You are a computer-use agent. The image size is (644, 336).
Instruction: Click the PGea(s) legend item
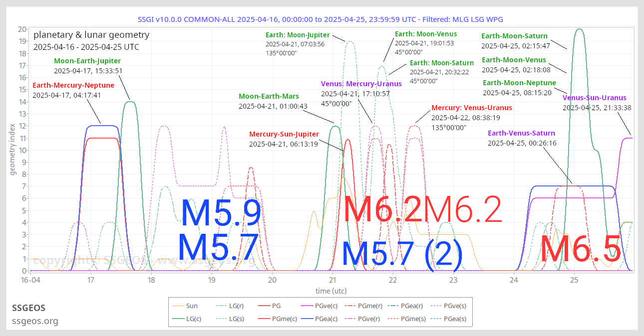pyautogui.click(x=452, y=319)
